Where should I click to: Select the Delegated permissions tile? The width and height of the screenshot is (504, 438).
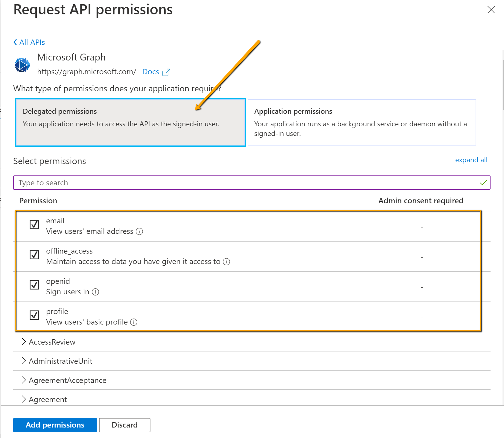130,122
